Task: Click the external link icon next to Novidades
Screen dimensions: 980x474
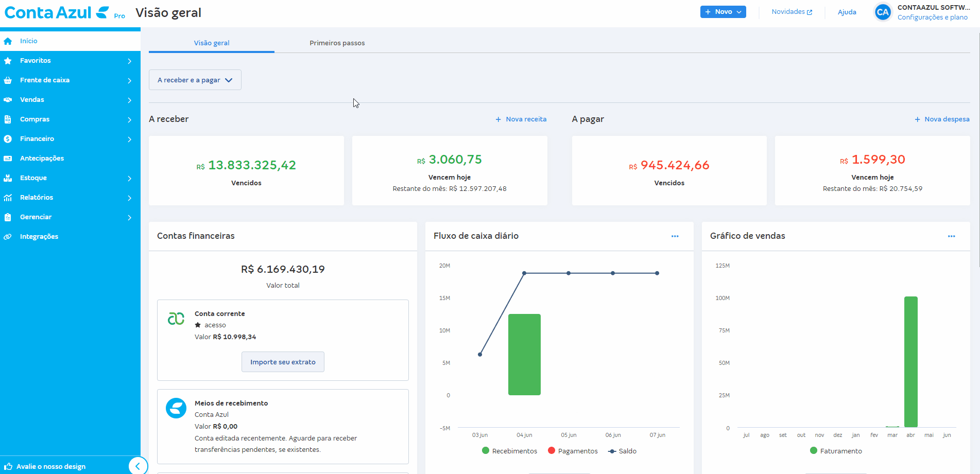Action: [810, 12]
